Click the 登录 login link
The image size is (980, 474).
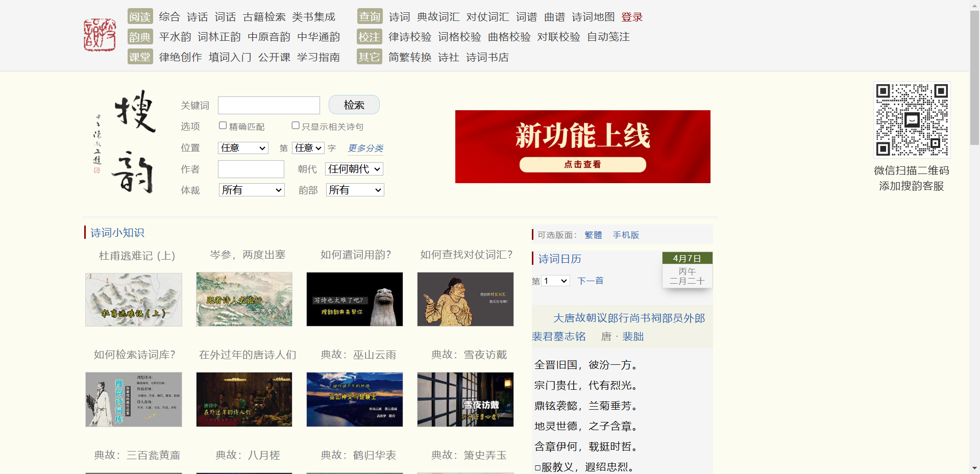[632, 16]
